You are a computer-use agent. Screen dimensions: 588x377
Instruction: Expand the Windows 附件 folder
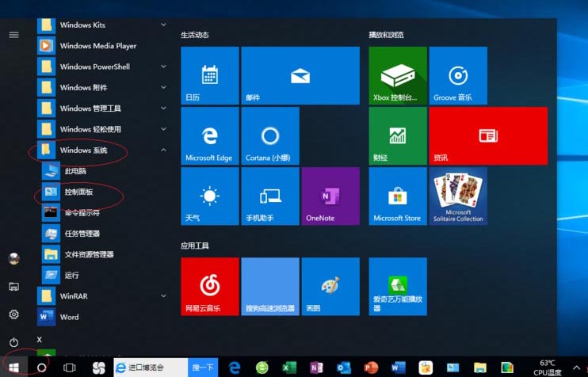[x=102, y=87]
